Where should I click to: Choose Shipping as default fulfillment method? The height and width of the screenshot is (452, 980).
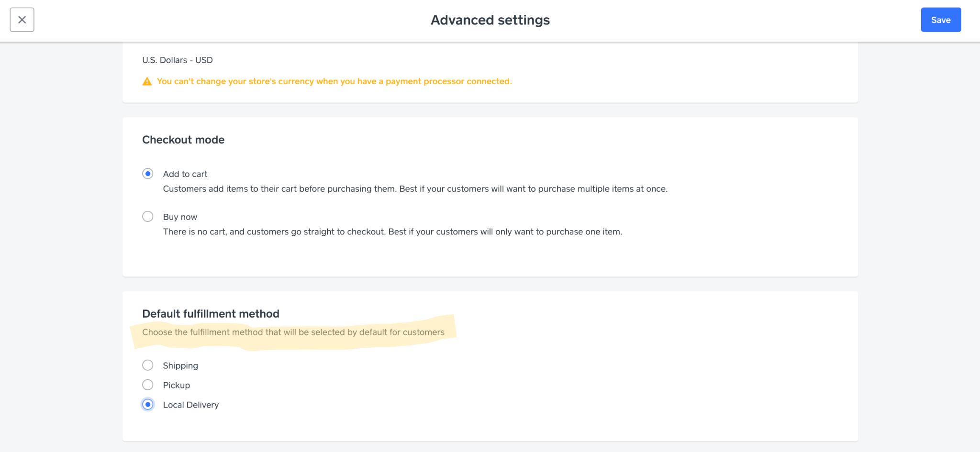pos(148,365)
